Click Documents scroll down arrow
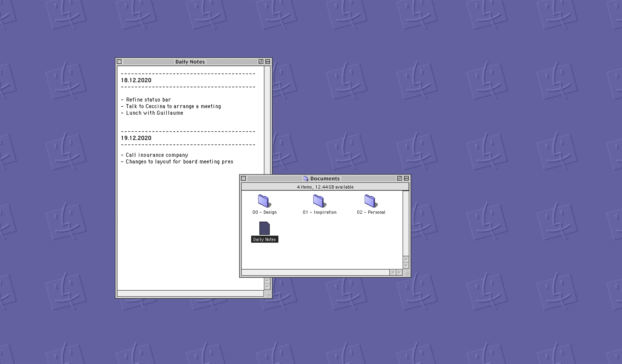 coord(406,266)
